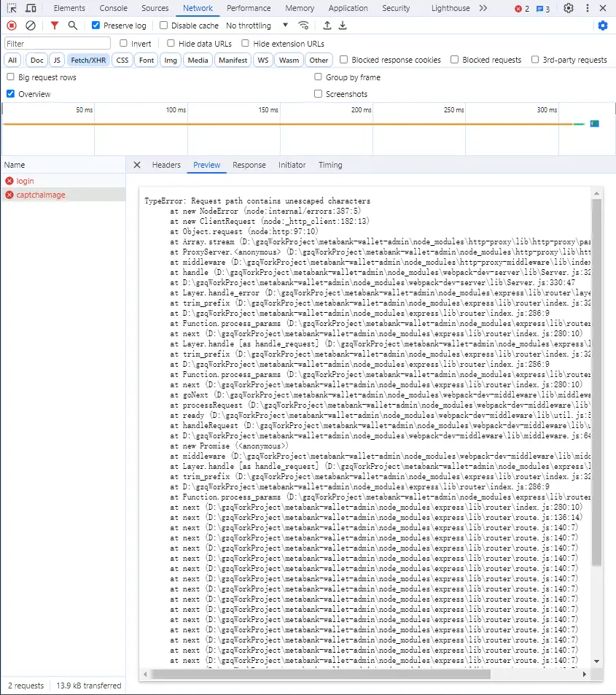The width and height of the screenshot is (616, 695).
Task: Toggle the red filter funnel icon
Action: point(55,26)
